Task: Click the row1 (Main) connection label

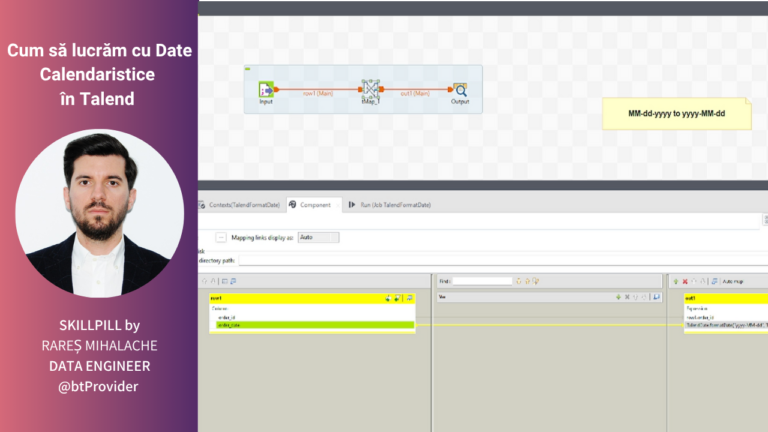Action: [x=317, y=93]
